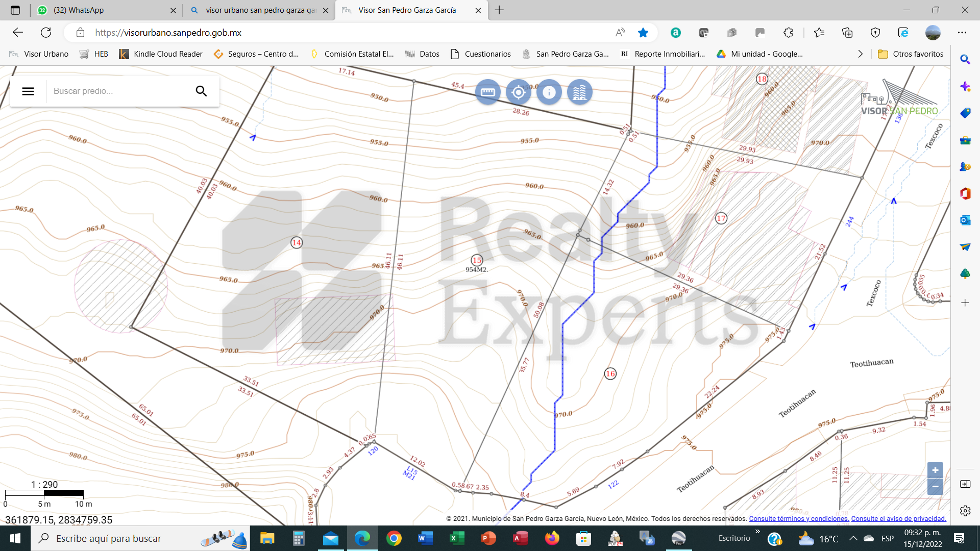Select lot number 14 marker
The width and height of the screenshot is (980, 551).
[297, 242]
